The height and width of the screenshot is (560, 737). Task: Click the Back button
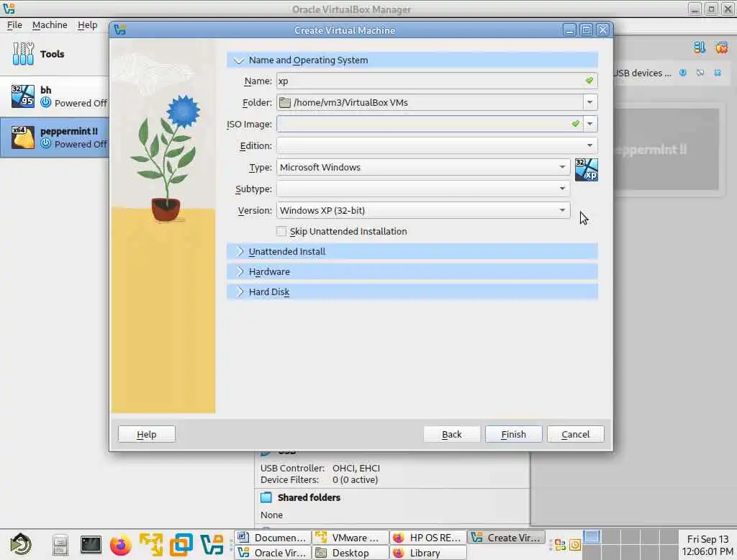pyautogui.click(x=452, y=434)
